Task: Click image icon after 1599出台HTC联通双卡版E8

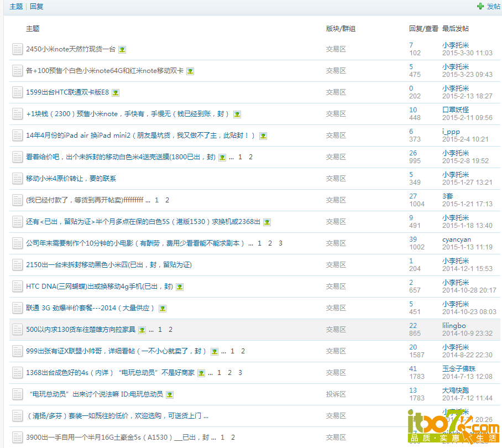Action: click(x=116, y=93)
